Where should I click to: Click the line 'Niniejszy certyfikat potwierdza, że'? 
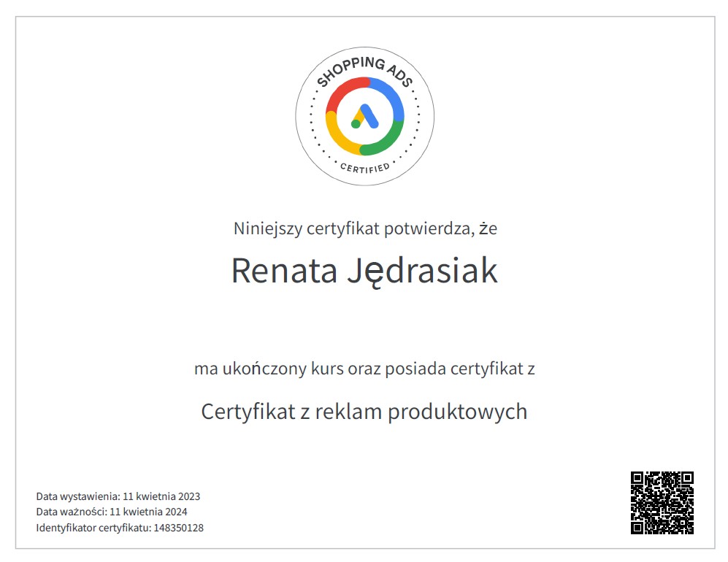point(365,228)
